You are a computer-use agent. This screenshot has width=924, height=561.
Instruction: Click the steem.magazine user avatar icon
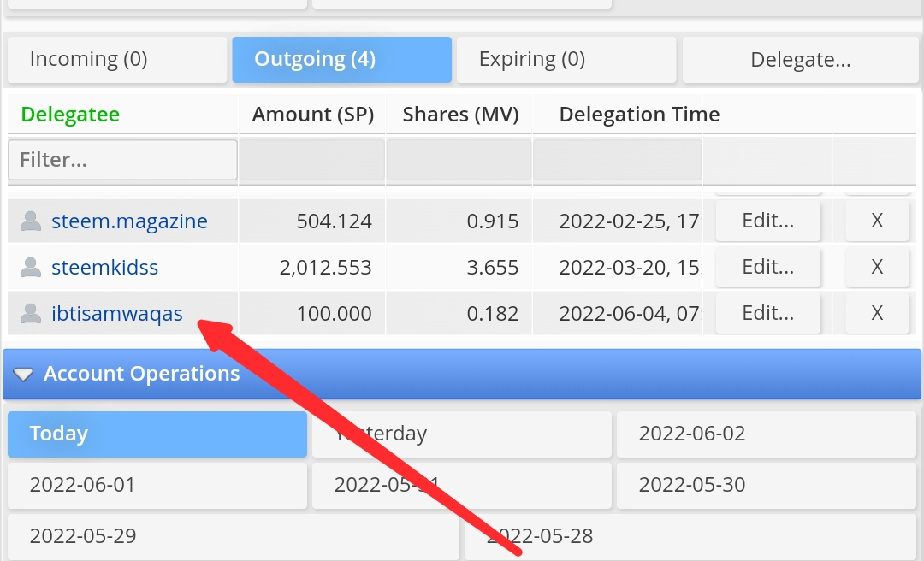tap(31, 221)
